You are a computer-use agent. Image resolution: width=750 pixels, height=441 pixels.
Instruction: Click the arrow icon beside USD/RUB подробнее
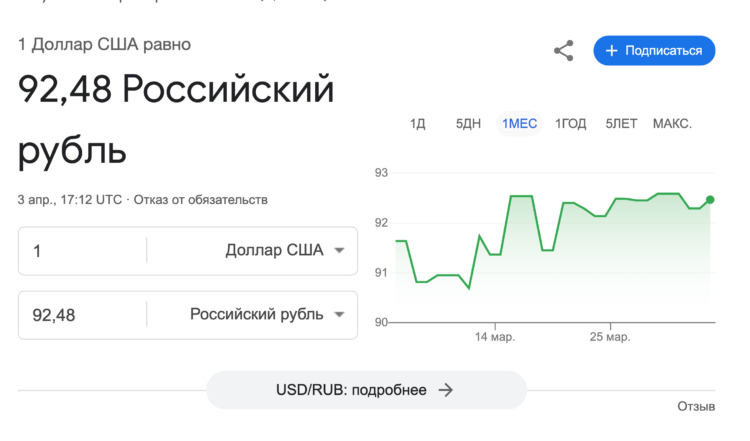click(446, 390)
